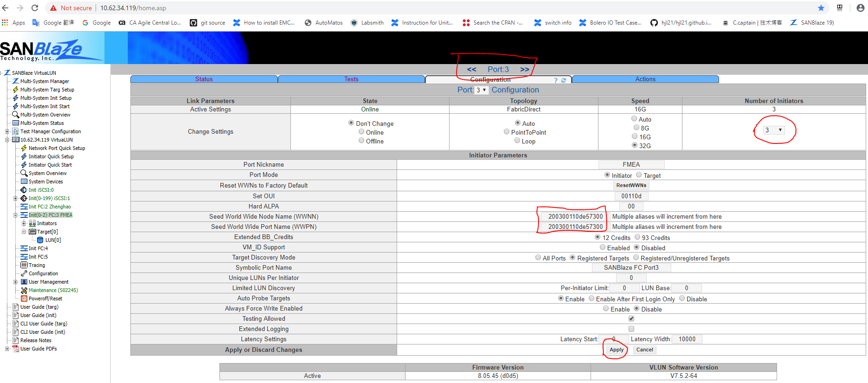This screenshot has width=868, height=383.
Task: Toggle the Extended Logging checkbox
Action: [631, 329]
